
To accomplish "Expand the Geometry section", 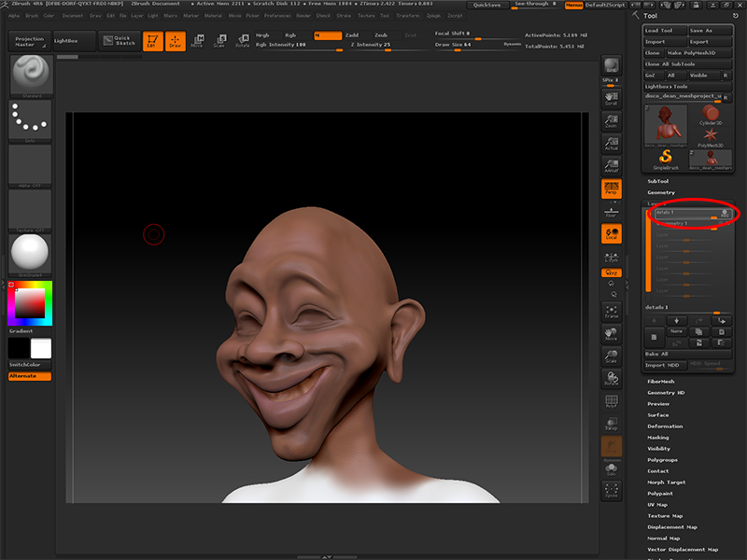I will click(661, 192).
